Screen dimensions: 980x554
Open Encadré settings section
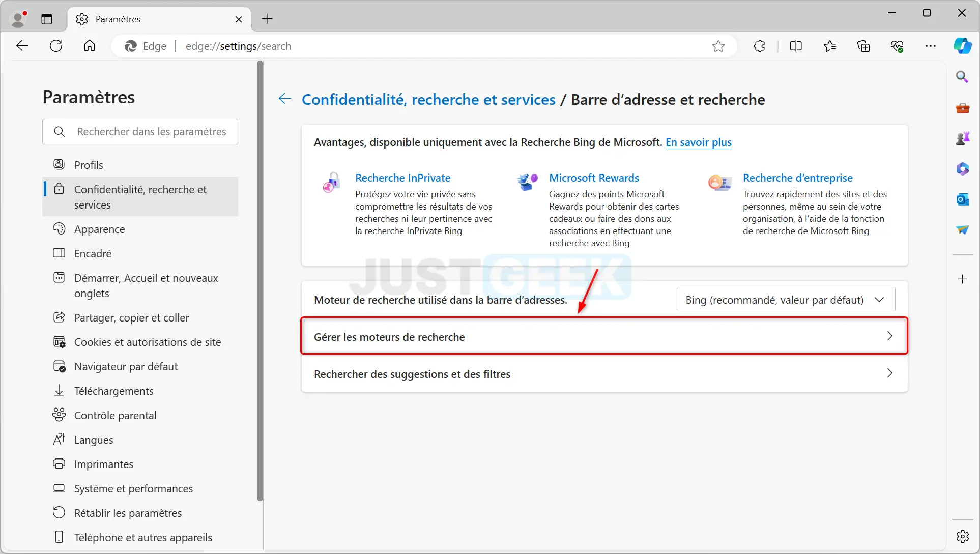[x=140, y=253]
